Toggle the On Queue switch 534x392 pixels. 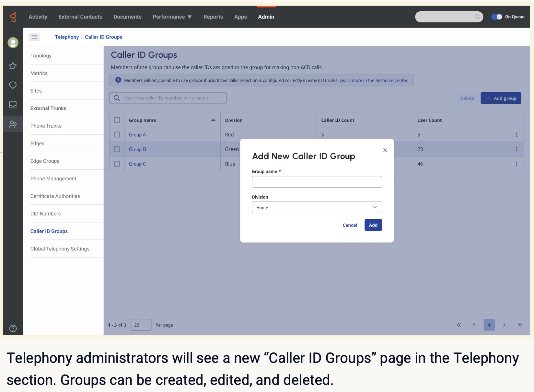496,17
